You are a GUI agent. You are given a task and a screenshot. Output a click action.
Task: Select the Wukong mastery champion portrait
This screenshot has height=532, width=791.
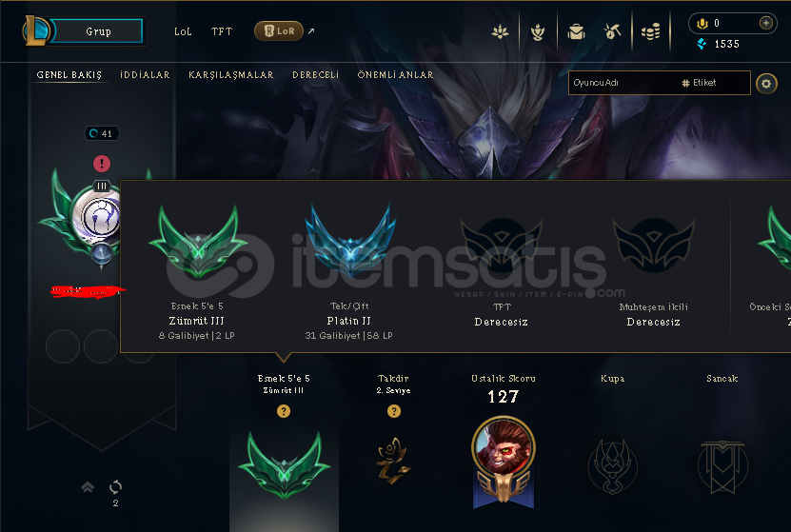[x=504, y=446]
